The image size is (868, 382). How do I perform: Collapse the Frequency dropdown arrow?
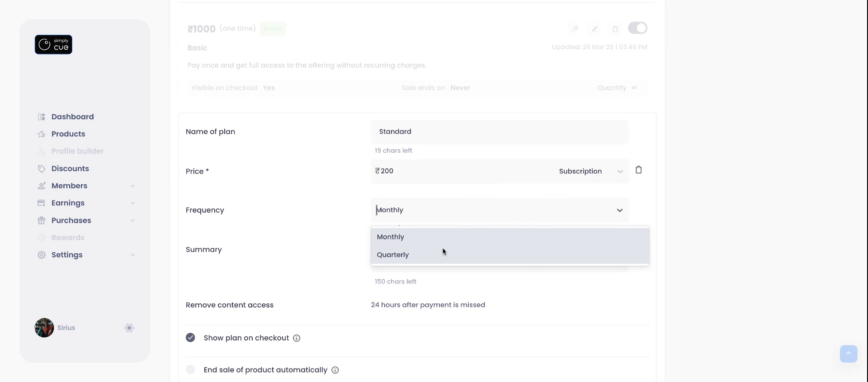click(619, 210)
